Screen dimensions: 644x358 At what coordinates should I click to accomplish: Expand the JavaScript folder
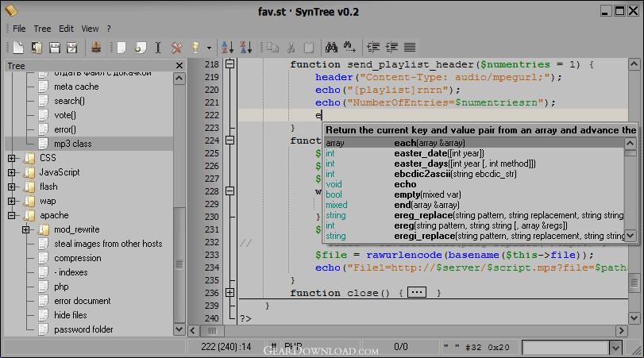[11, 172]
